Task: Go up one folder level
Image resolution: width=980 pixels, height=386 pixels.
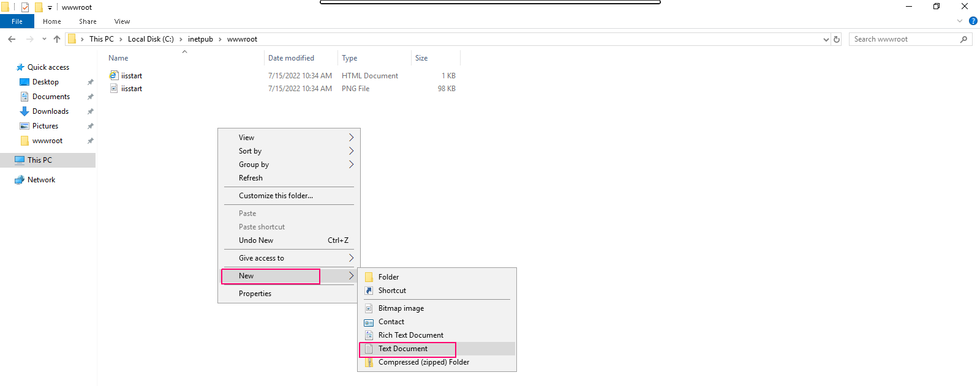Action: 57,39
